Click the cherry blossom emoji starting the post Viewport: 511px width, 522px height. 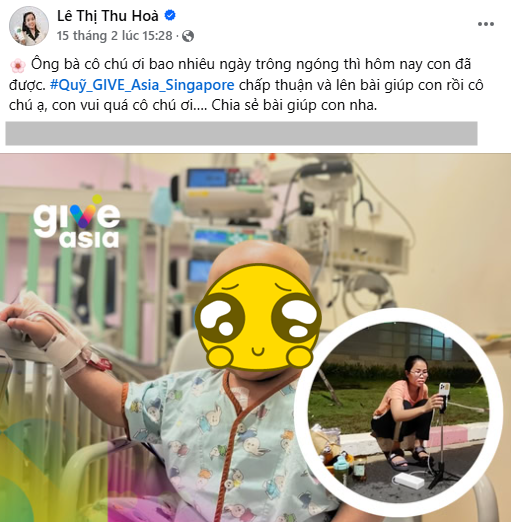click(x=18, y=65)
